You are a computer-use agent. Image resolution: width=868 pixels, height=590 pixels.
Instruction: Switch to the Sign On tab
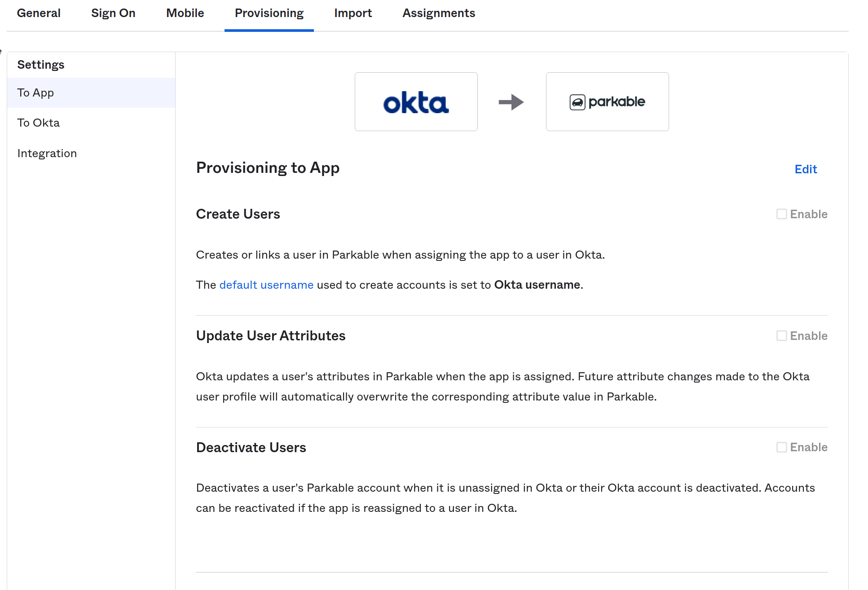113,13
